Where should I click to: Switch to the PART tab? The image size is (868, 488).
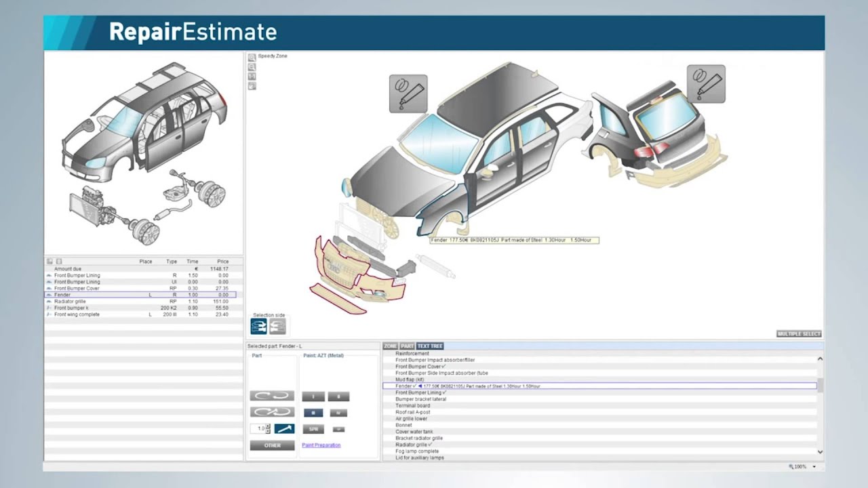(407, 346)
